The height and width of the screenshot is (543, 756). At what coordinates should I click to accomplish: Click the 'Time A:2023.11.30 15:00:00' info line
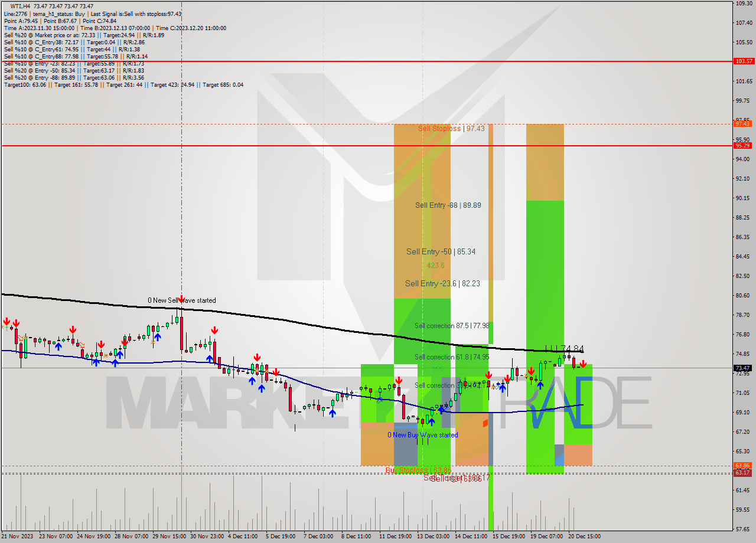click(39, 28)
